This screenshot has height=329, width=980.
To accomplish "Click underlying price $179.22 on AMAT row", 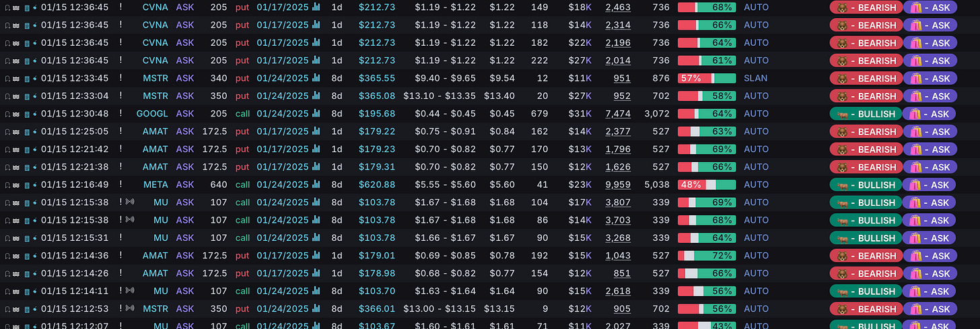I will (x=377, y=131).
